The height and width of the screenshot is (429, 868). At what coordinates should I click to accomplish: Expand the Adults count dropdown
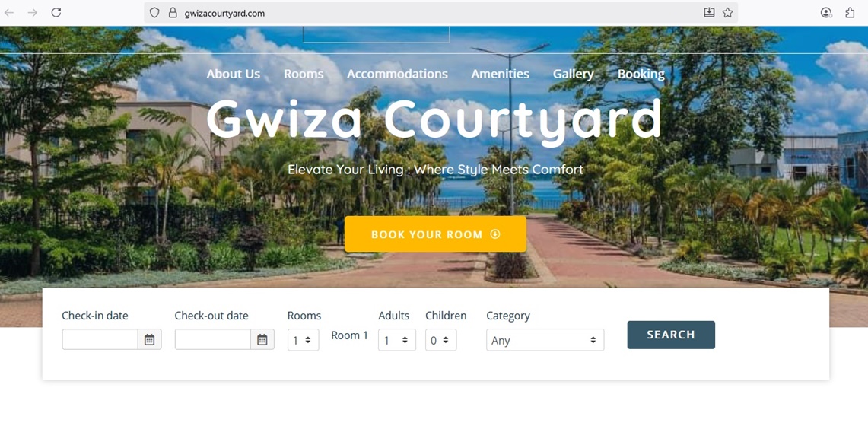coord(397,340)
